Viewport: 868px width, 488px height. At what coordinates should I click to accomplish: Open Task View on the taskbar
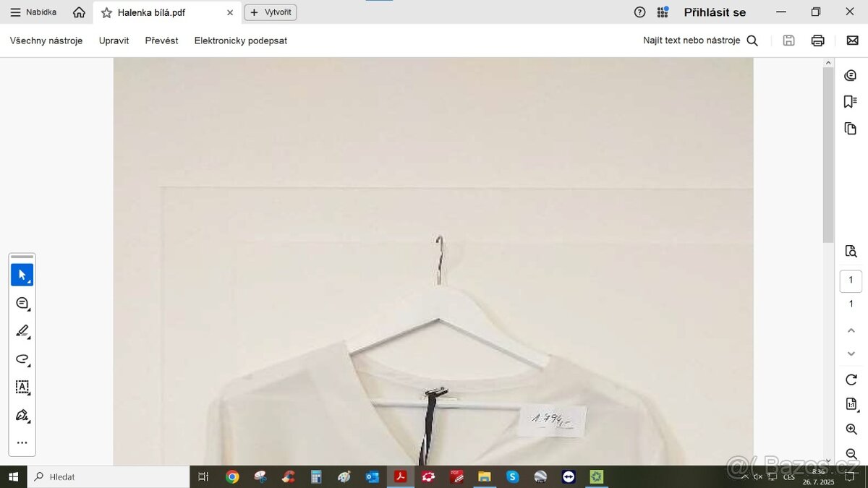pos(203,476)
